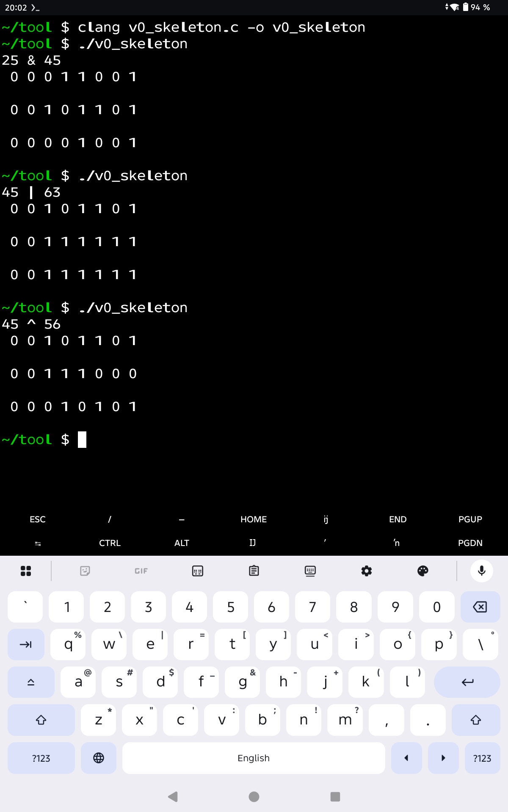508x812 pixels.
Task: Switch to symbols with left ?123
Action: point(41,758)
